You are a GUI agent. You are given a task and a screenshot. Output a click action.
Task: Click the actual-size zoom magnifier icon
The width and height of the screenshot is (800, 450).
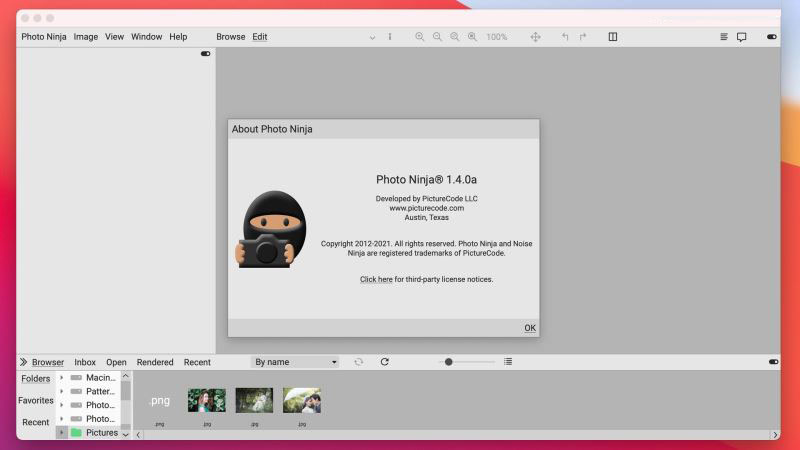click(472, 37)
